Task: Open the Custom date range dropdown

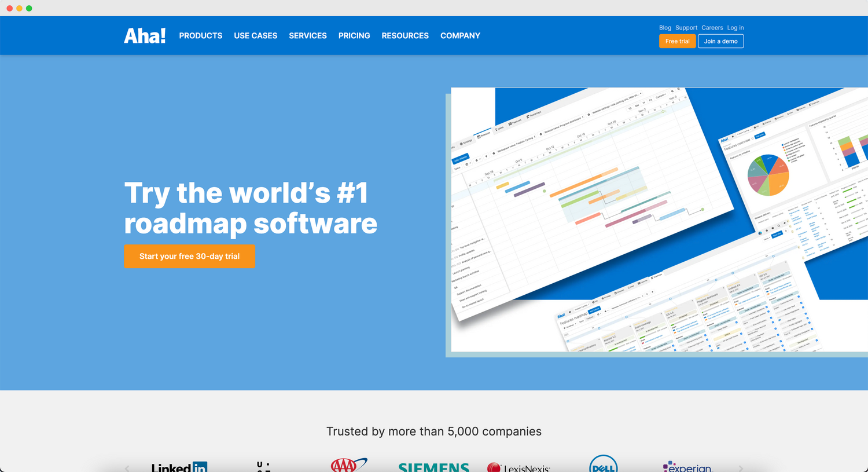Action: (x=660, y=96)
